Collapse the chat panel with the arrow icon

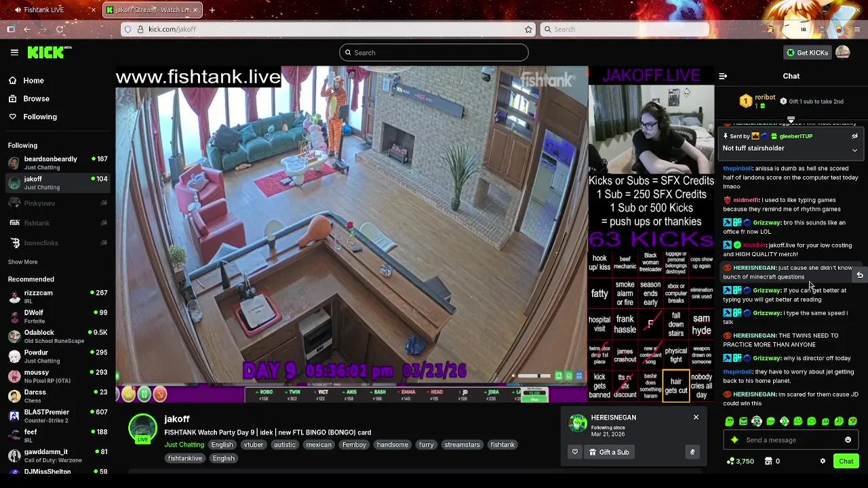click(723, 77)
